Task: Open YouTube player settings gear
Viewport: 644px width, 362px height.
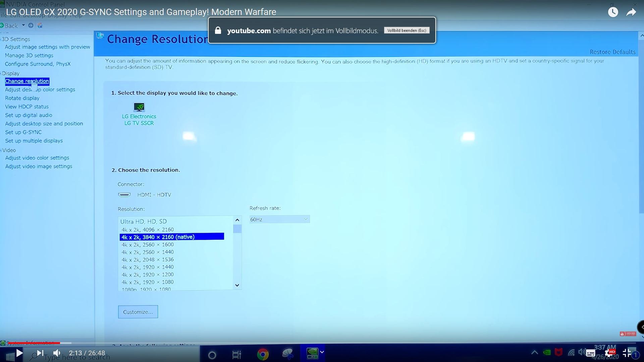Action: (609, 353)
